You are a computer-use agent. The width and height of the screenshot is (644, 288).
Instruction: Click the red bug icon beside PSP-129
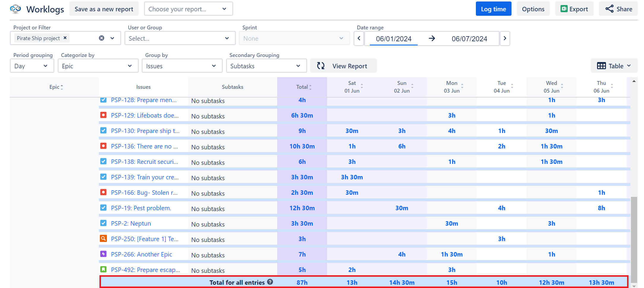[103, 115]
